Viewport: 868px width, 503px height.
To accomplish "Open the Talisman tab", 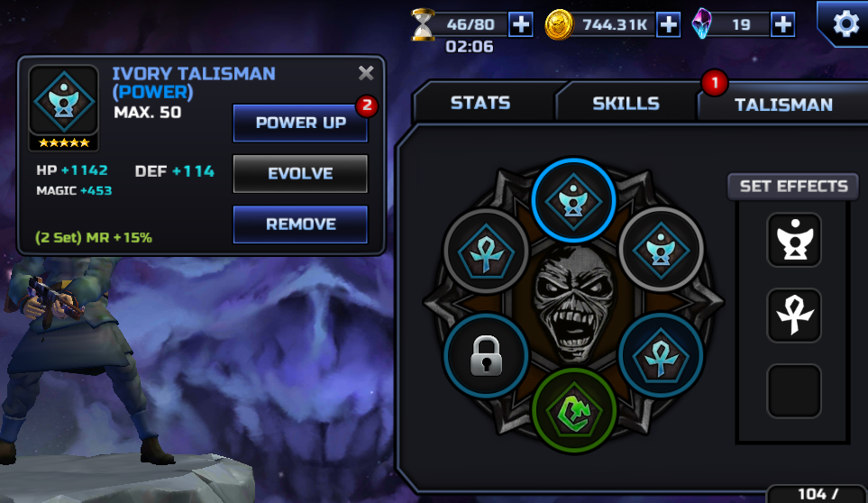I will (783, 105).
